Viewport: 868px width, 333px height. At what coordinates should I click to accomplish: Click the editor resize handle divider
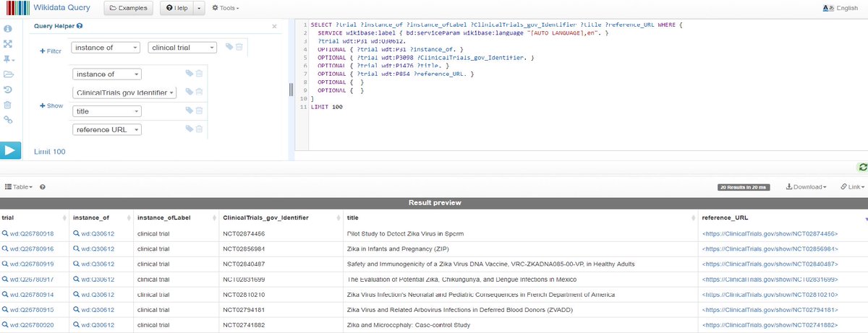pyautogui.click(x=291, y=90)
